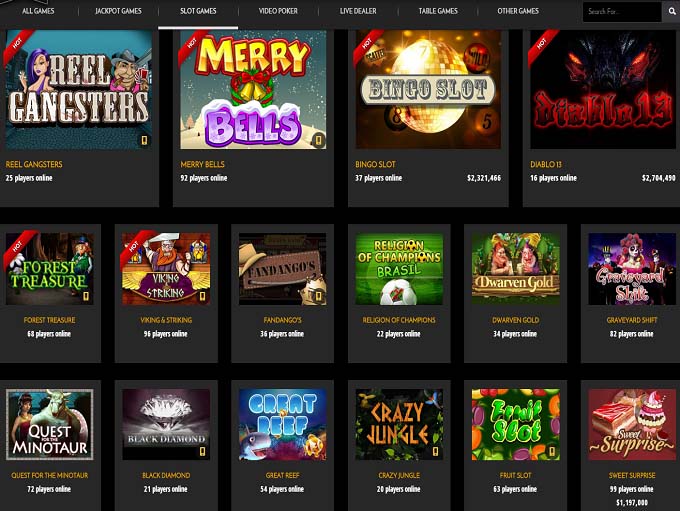Click the Search For input field
This screenshot has height=511, width=680.
click(623, 12)
